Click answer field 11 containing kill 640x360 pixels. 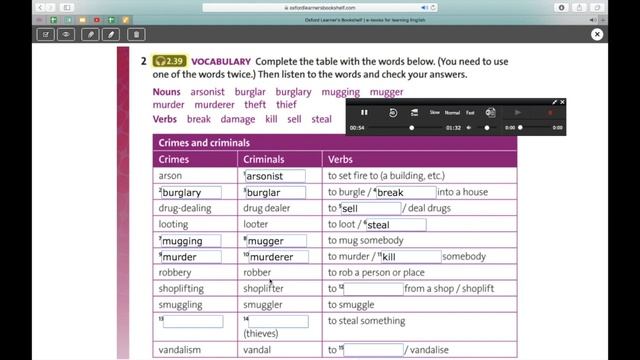pos(411,257)
